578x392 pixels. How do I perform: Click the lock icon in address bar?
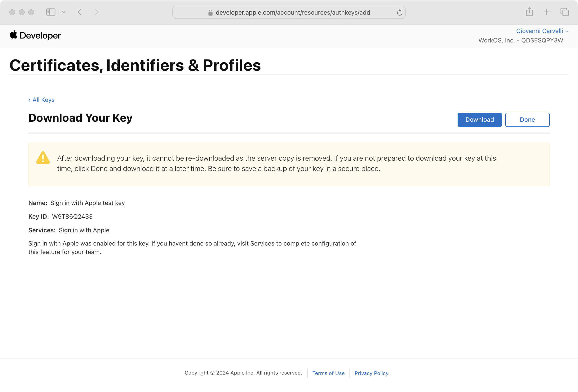(x=210, y=13)
